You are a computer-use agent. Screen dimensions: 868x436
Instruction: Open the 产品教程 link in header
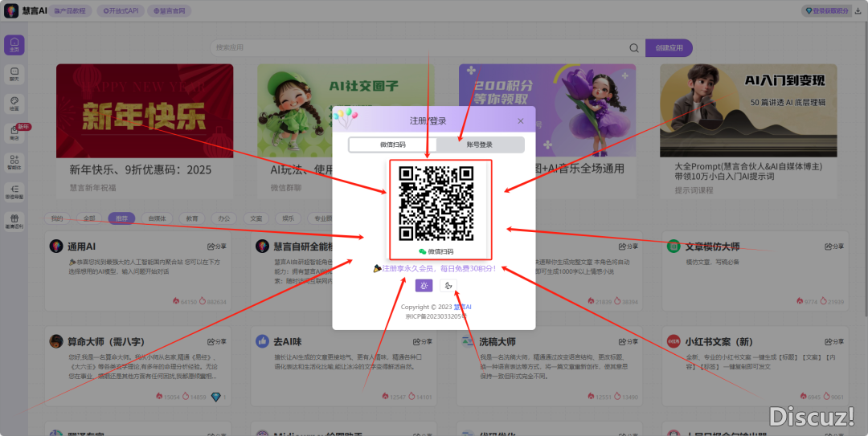point(70,10)
